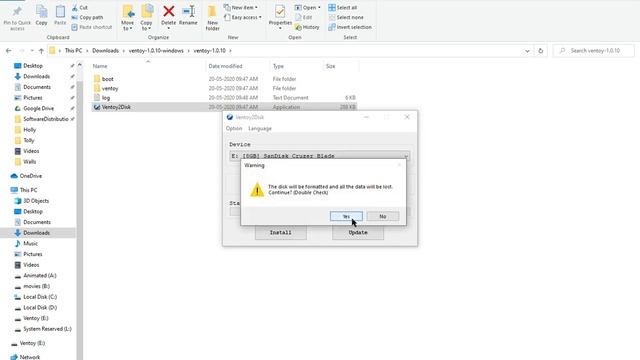Select the log text document
This screenshot has width=640, height=360.
tap(106, 98)
